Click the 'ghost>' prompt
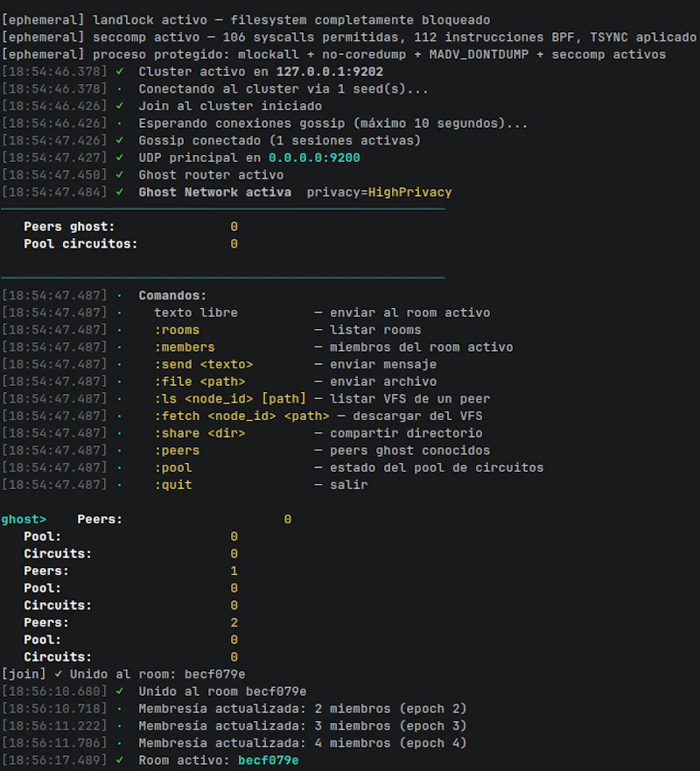Screen dimensions: 700x771 point(24,519)
